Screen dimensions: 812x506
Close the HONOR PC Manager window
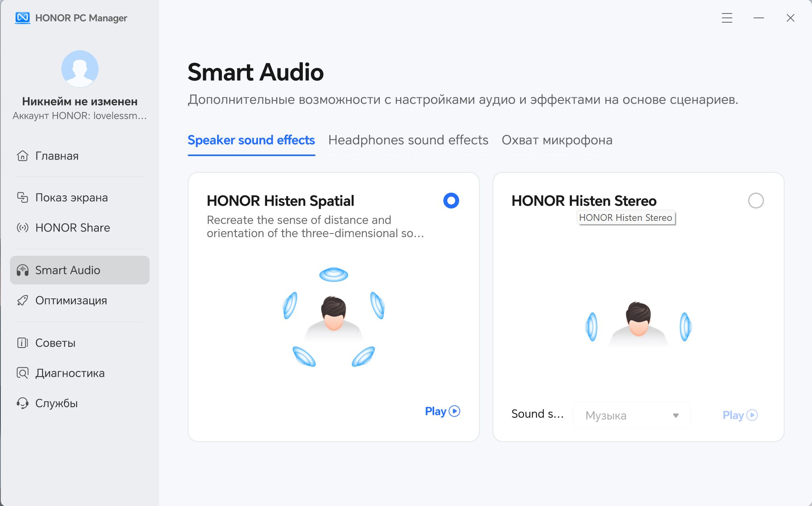coord(790,18)
